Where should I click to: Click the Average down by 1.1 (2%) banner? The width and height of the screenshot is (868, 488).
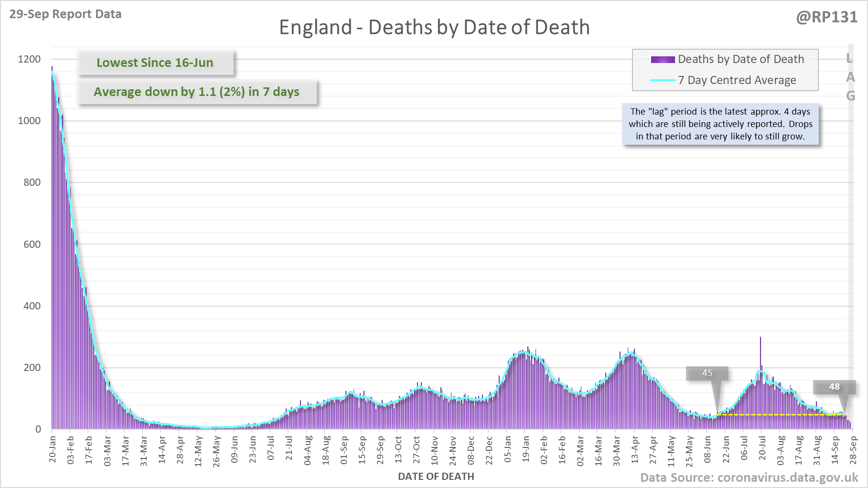point(196,92)
